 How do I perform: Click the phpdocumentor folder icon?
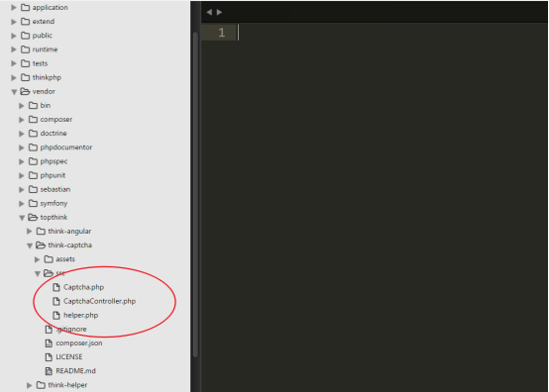click(x=33, y=147)
